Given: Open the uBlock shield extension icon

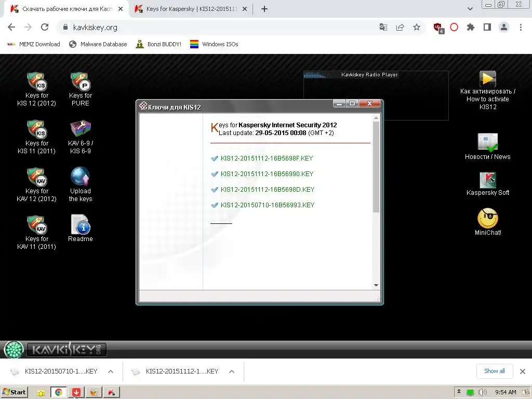Looking at the screenshot, I should [x=438, y=28].
